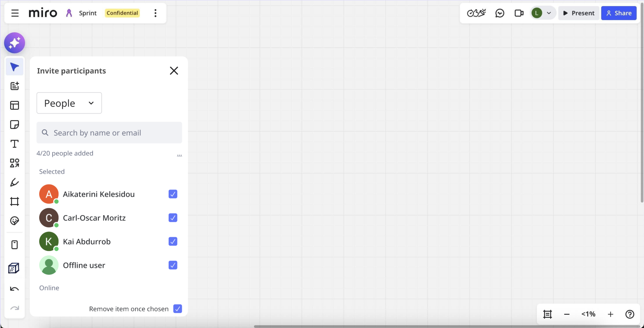Viewport: 644px width, 328px height.
Task: Open the comments reactions icon
Action: coord(500,13)
